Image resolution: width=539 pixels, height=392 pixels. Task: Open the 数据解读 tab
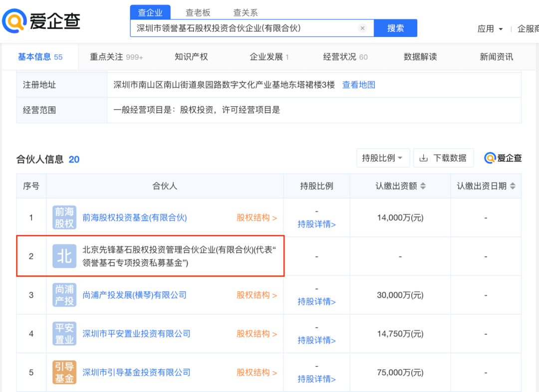(x=420, y=57)
